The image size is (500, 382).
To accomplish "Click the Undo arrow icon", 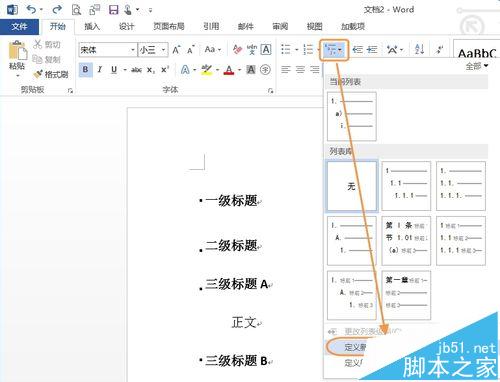I will point(31,10).
